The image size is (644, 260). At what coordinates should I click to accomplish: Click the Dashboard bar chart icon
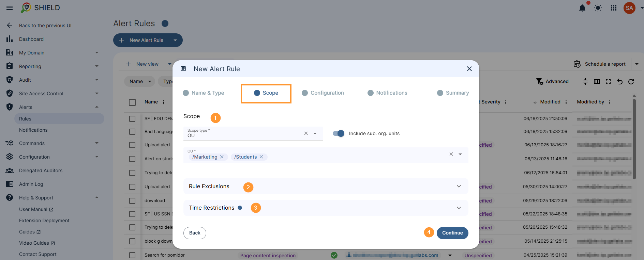point(10,39)
